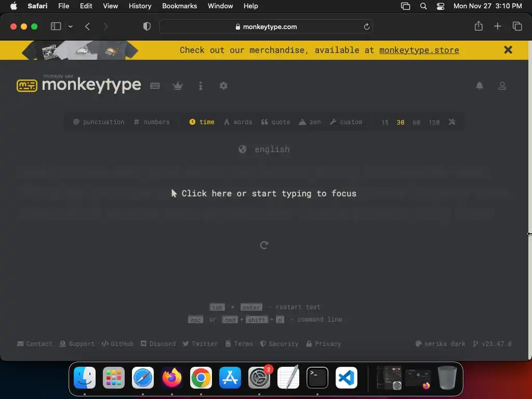Open a new Safari tab
The image size is (532, 399).
(497, 26)
